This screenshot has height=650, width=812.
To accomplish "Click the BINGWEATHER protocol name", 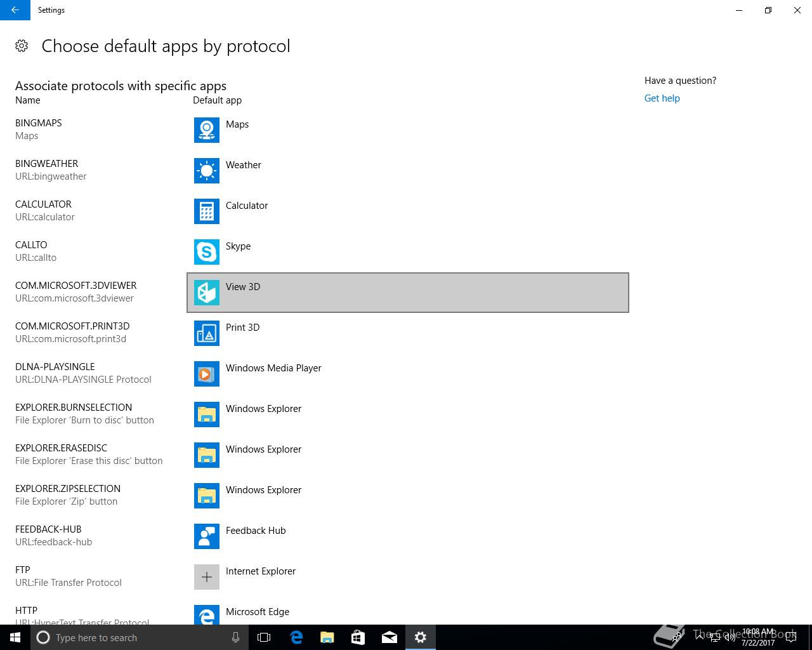I will pos(47,164).
